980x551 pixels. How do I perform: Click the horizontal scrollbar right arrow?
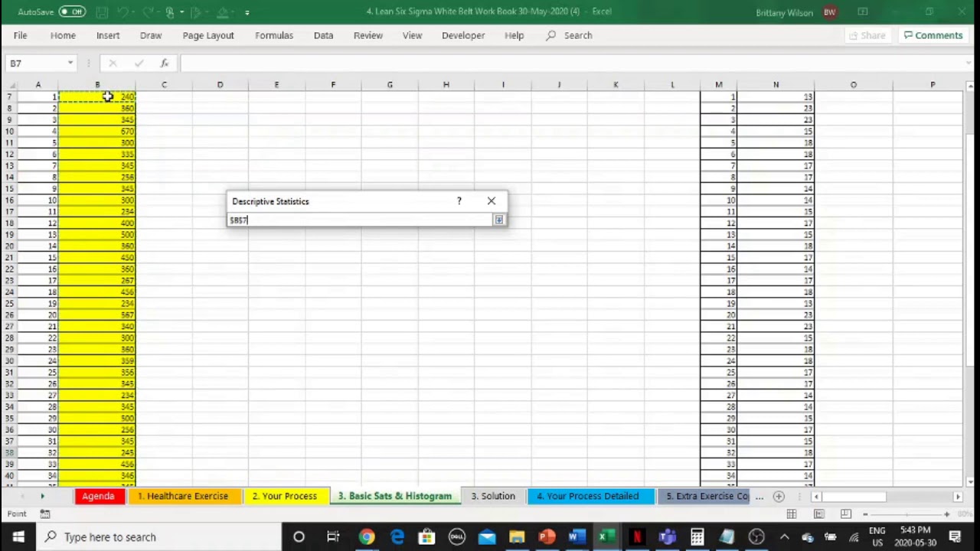tap(958, 497)
